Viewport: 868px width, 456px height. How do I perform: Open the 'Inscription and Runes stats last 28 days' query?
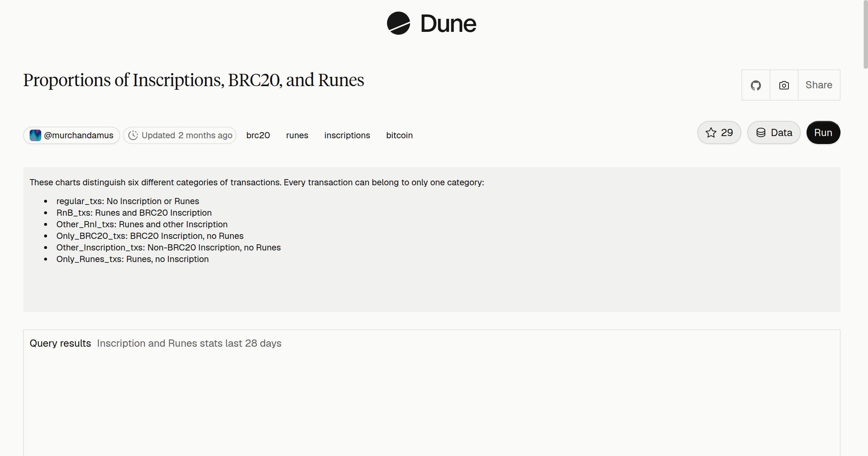(x=189, y=343)
